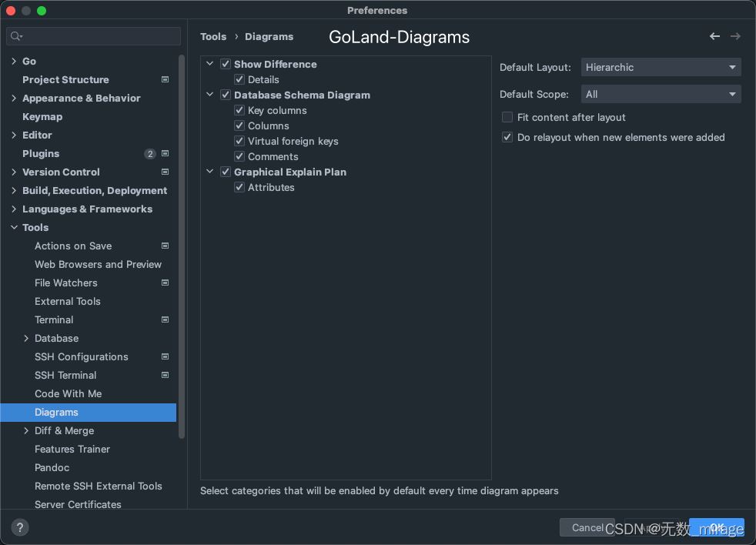756x545 pixels.
Task: Click project-level icon beside Terminal
Action: pyautogui.click(x=165, y=319)
